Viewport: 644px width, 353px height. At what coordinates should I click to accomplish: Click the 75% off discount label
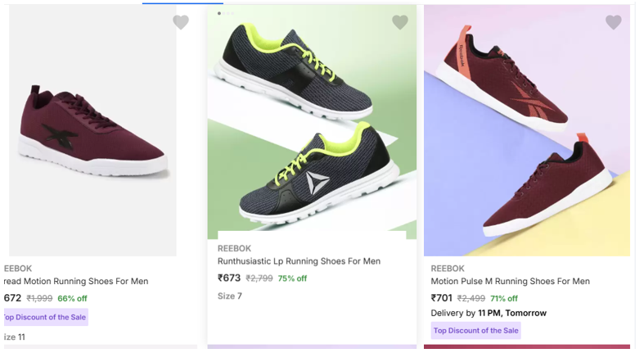(x=292, y=278)
